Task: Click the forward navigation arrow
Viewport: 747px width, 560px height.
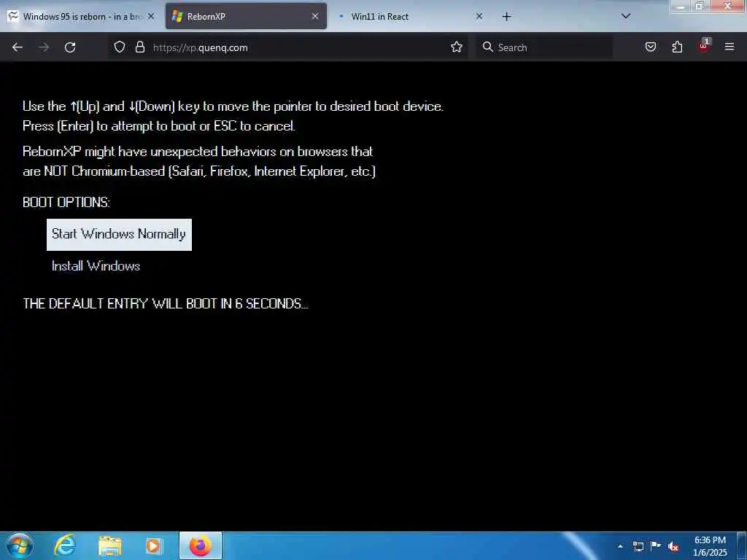Action: pyautogui.click(x=44, y=47)
